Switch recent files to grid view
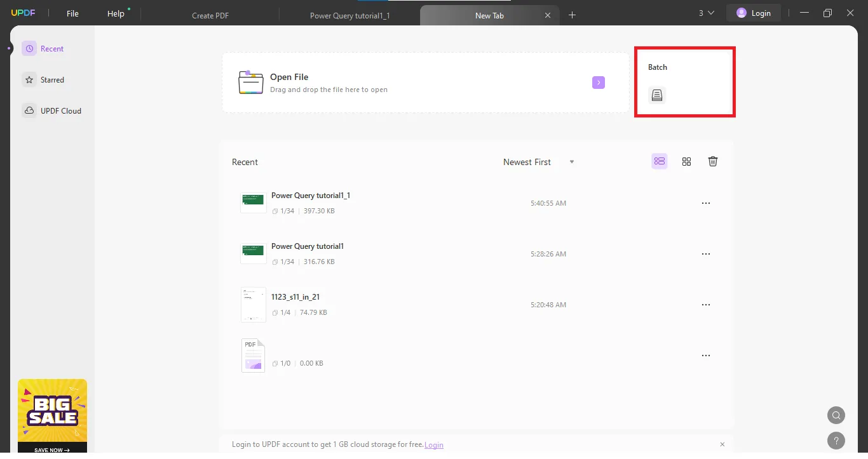 click(686, 161)
